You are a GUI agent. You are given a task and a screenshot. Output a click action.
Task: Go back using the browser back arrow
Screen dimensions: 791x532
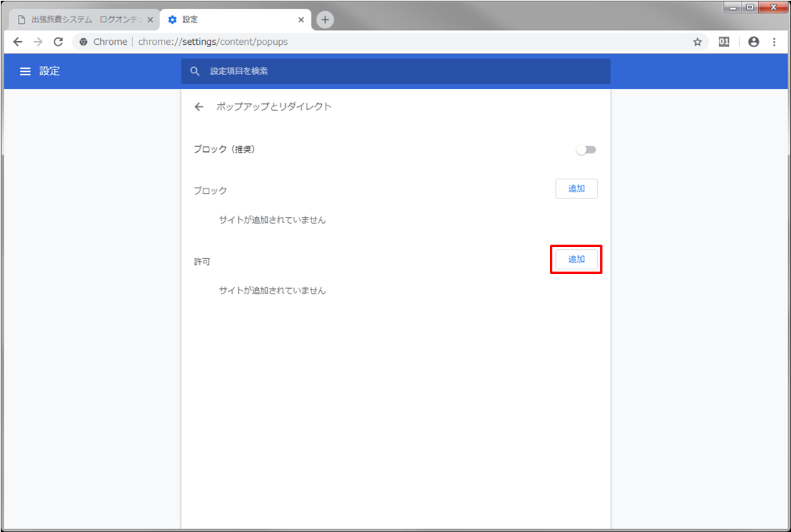pyautogui.click(x=18, y=42)
